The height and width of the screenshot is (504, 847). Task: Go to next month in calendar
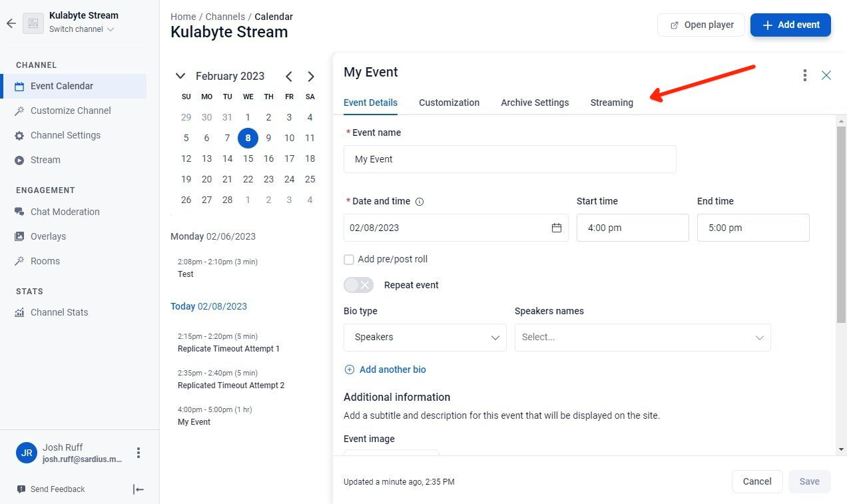[x=310, y=77]
